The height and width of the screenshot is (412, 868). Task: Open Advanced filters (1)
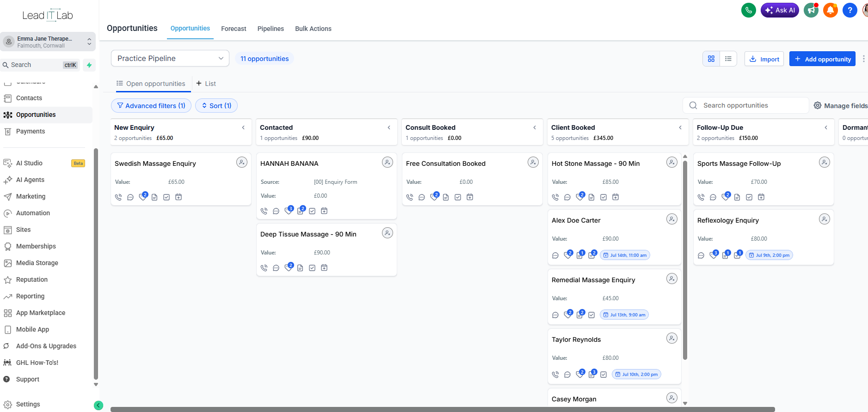(151, 106)
